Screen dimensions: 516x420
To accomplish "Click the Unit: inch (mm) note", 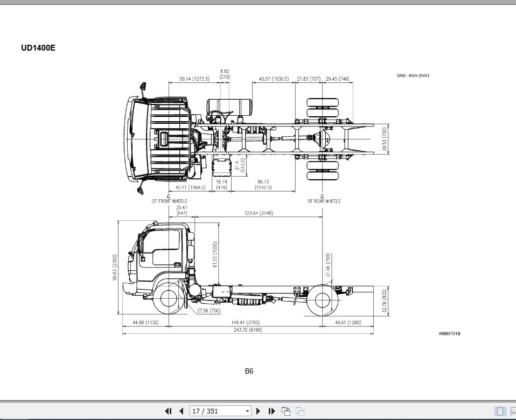I will click(x=413, y=75).
